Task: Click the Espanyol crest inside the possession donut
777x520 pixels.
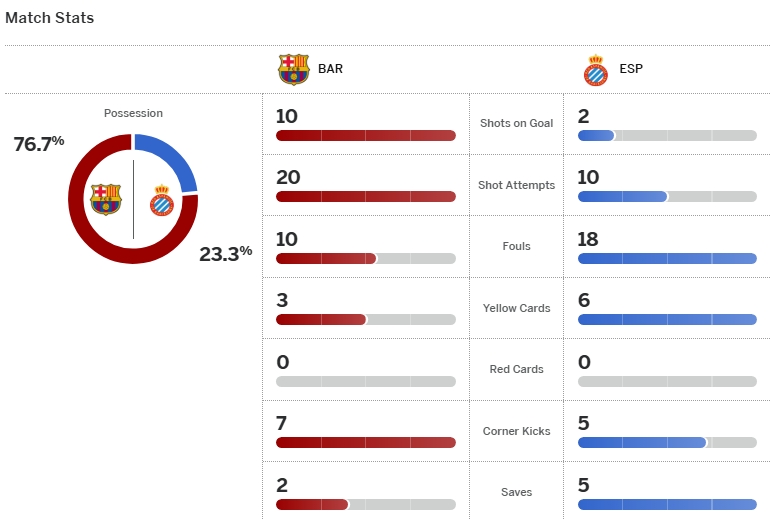Action: pos(161,201)
